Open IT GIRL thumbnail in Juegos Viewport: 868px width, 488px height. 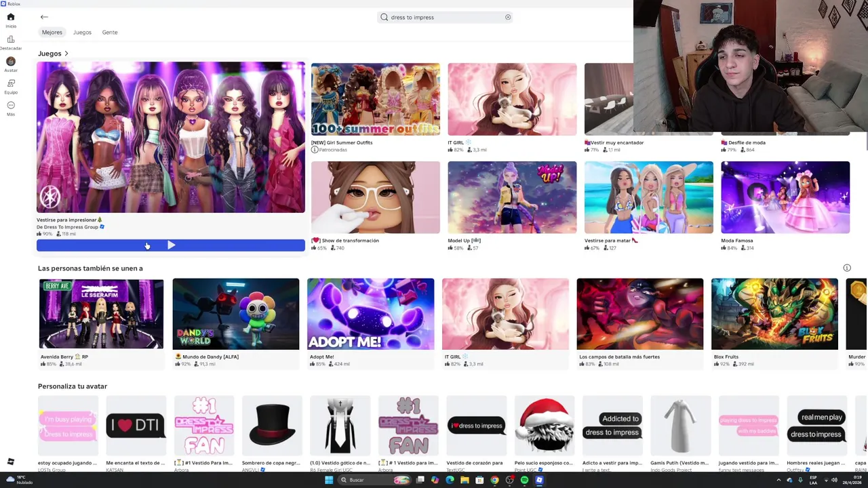click(512, 99)
